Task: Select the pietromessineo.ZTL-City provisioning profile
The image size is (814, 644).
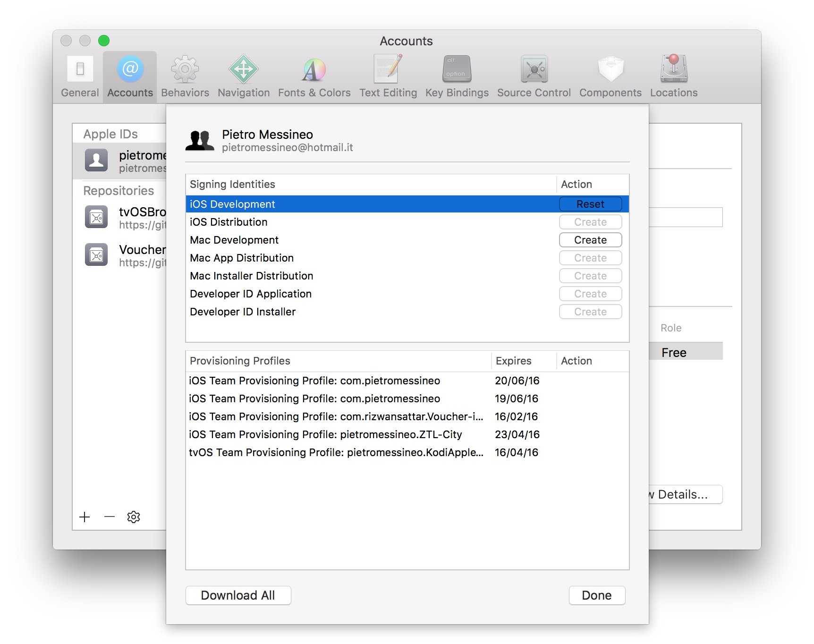Action: [407, 434]
